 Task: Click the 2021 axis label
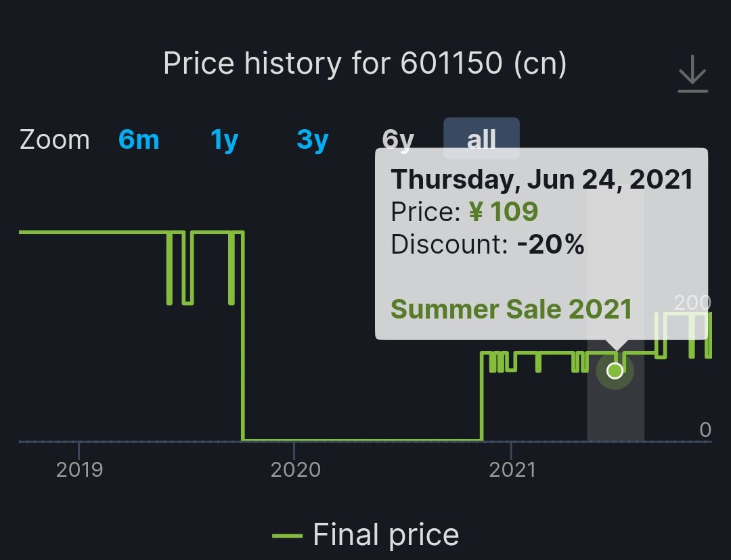(x=512, y=469)
